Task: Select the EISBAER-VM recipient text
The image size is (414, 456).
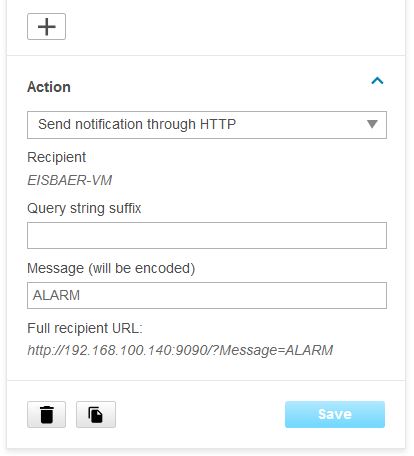Action: tap(69, 180)
